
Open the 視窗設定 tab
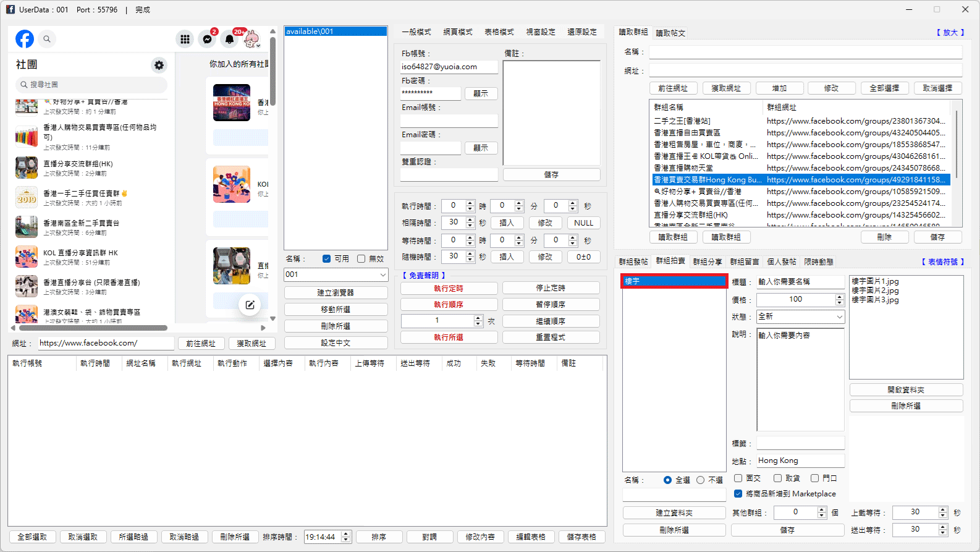pyautogui.click(x=541, y=32)
